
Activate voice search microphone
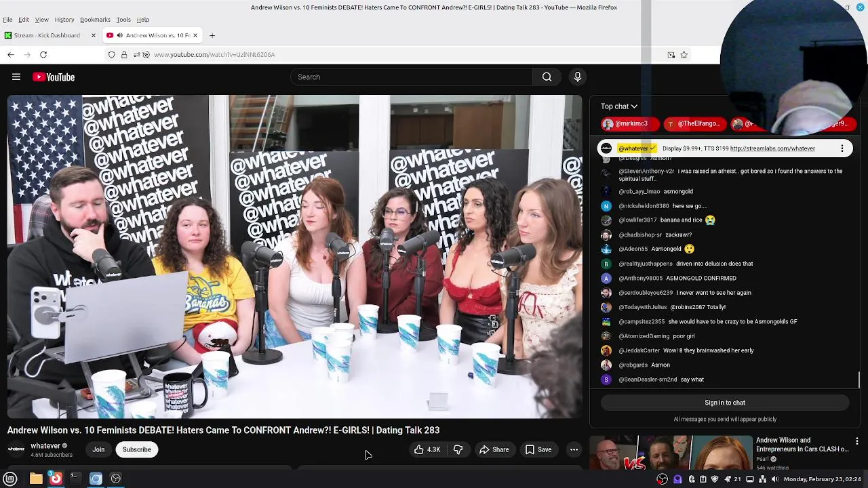click(578, 77)
